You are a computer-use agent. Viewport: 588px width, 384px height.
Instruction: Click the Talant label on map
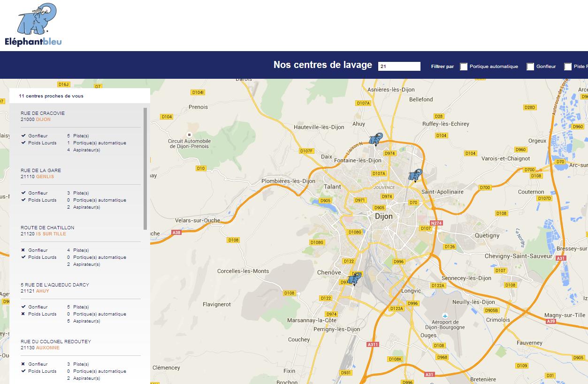[333, 187]
